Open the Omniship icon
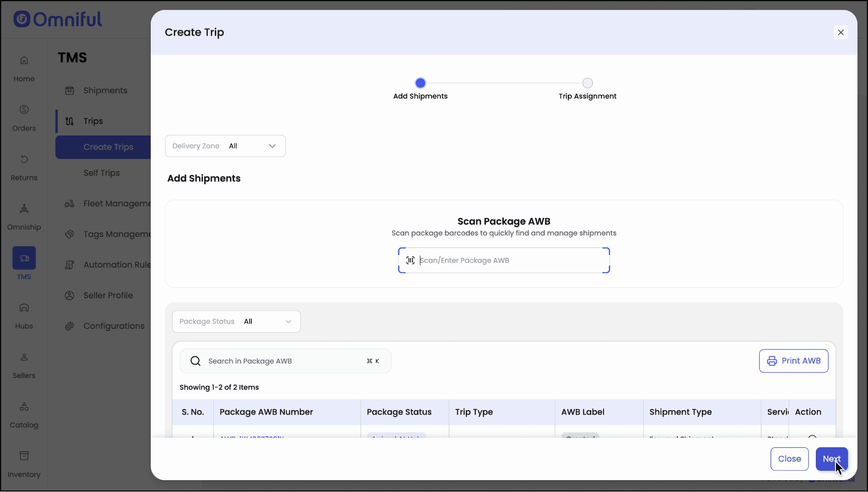 click(24, 209)
